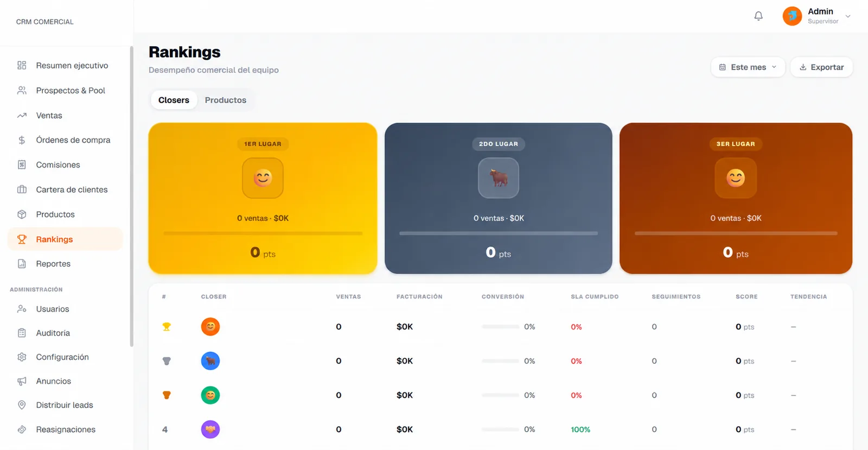868x450 pixels.
Task: Click the sidebar vertical scrollbar
Action: [131, 196]
